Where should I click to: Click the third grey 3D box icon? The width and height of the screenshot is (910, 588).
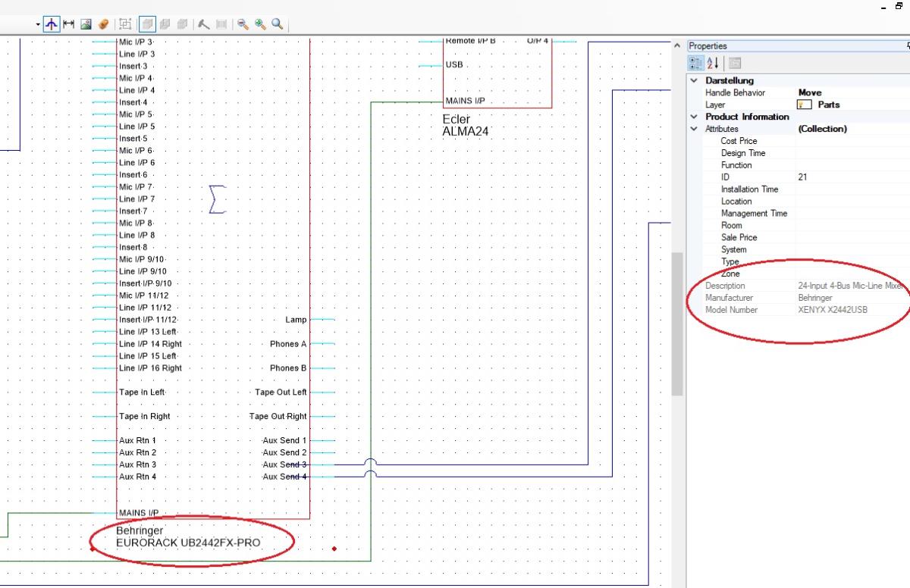tap(182, 24)
